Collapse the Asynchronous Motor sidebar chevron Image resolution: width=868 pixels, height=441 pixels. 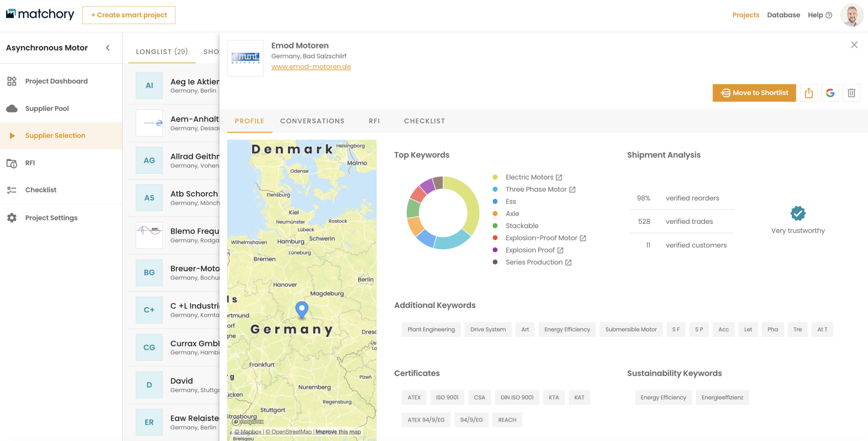point(108,48)
